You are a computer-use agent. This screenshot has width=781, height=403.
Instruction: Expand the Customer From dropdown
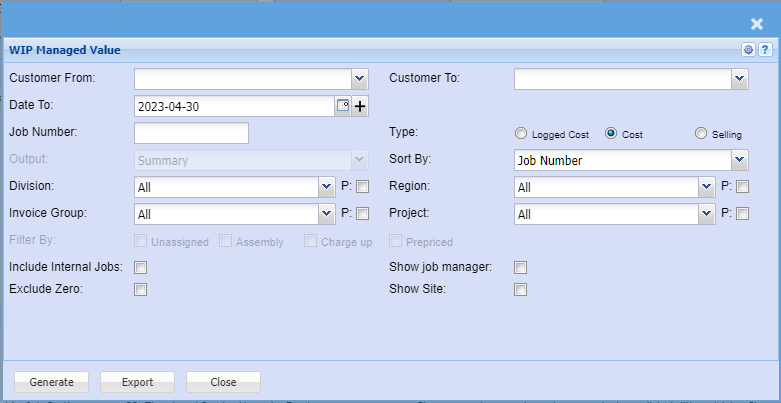tap(360, 79)
